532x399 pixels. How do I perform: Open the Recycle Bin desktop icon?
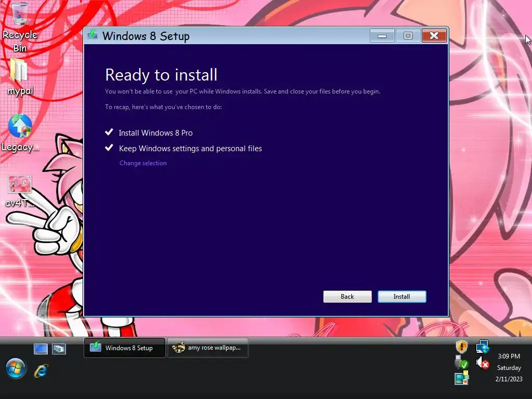pyautogui.click(x=20, y=27)
